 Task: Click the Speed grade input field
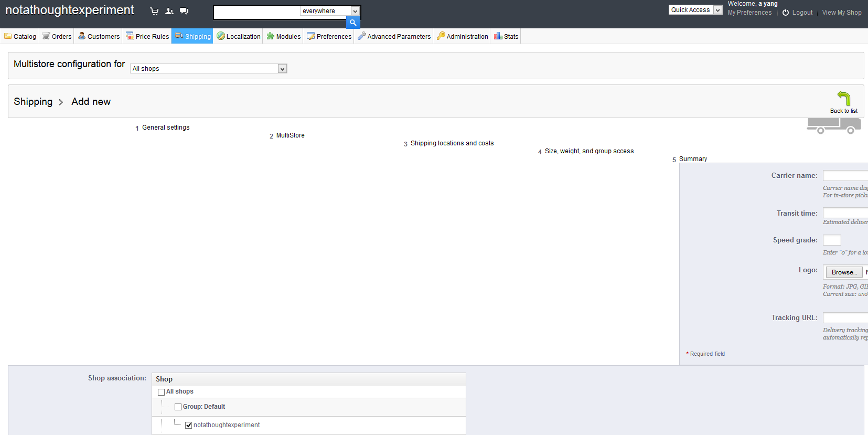[832, 240]
